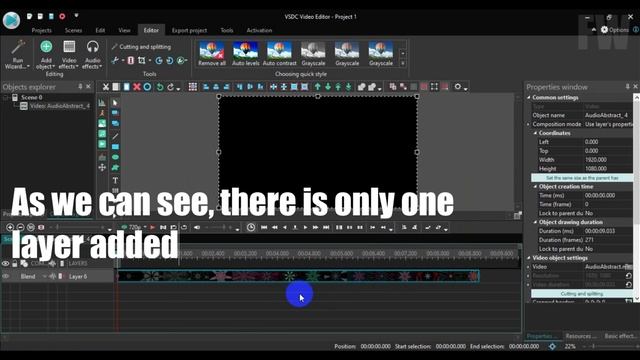Open the Projects menu tab
Screen dimensions: 640x360
42,30
